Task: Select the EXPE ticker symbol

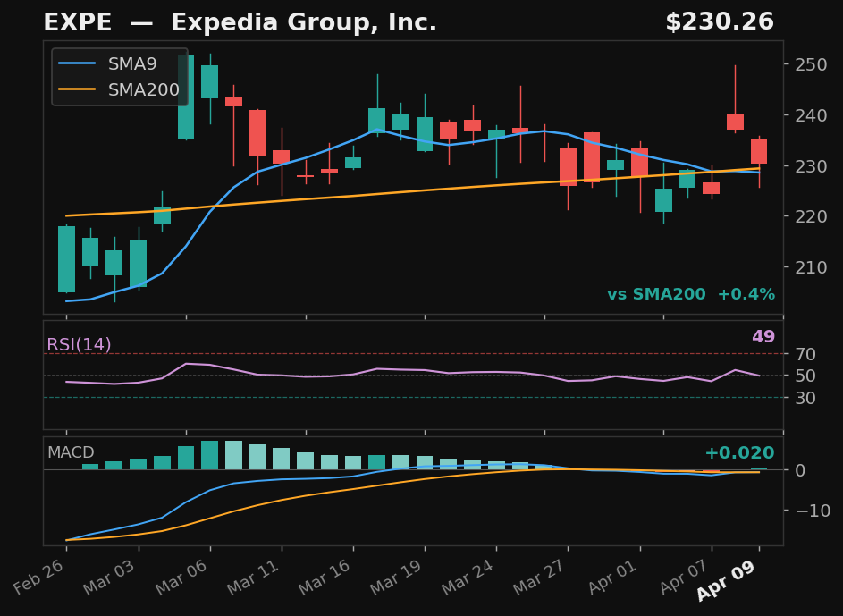Action: (x=75, y=21)
